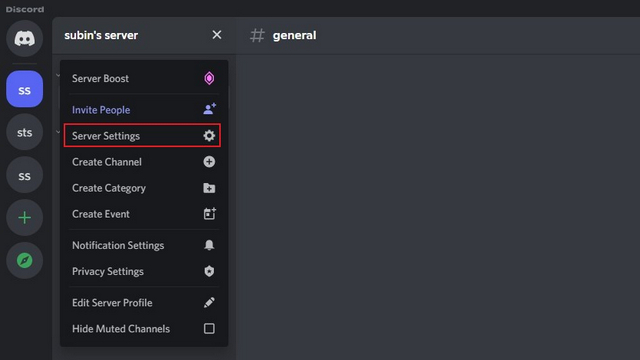Add a server with green plus icon
The image size is (640, 360).
24,218
